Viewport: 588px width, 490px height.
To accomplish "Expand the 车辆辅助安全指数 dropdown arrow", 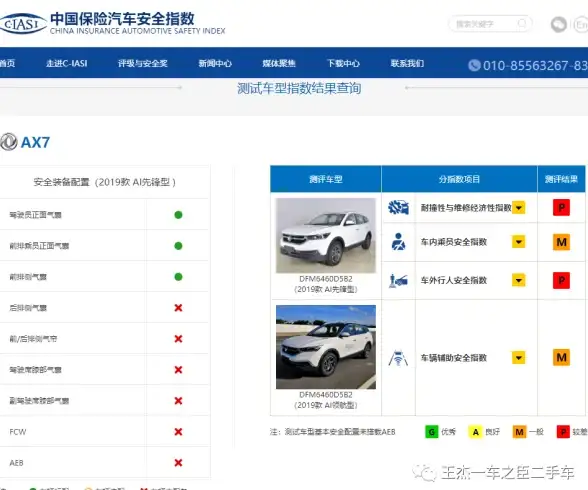I will coord(519,358).
